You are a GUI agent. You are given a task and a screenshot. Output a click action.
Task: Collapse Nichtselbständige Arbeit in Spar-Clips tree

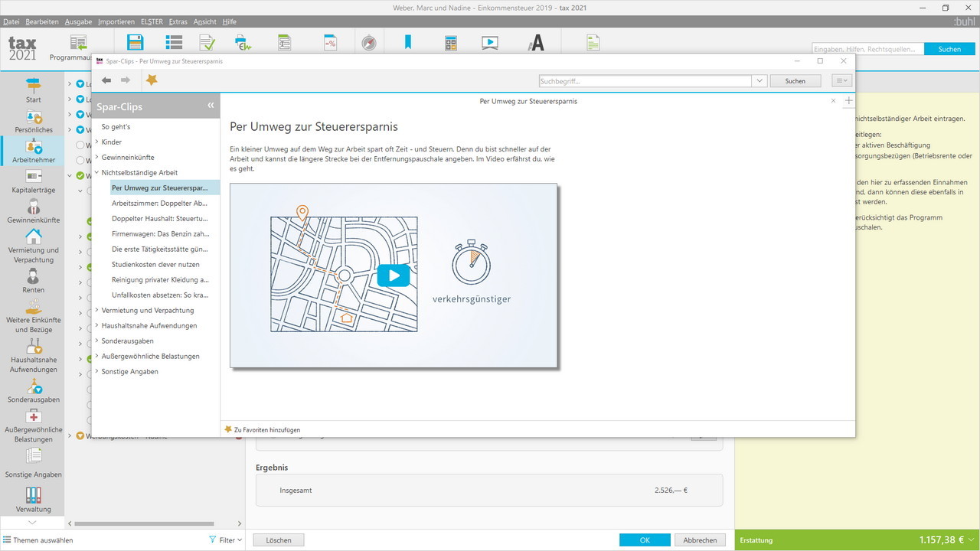coord(96,172)
